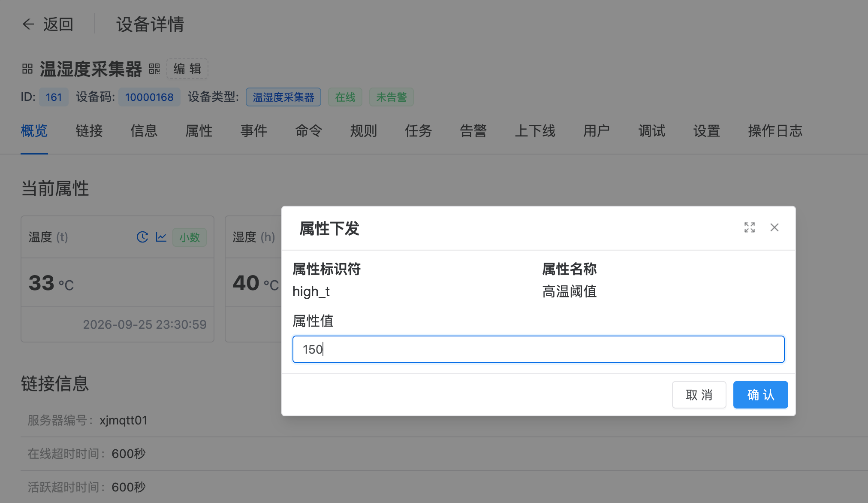The image size is (868, 503).
Task: Click the 当前属性 section heading
Action: [55, 189]
